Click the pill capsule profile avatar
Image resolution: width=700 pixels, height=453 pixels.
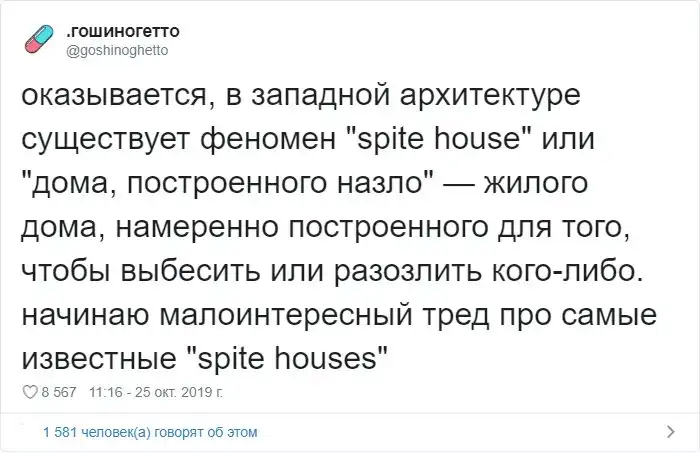pos(39,40)
